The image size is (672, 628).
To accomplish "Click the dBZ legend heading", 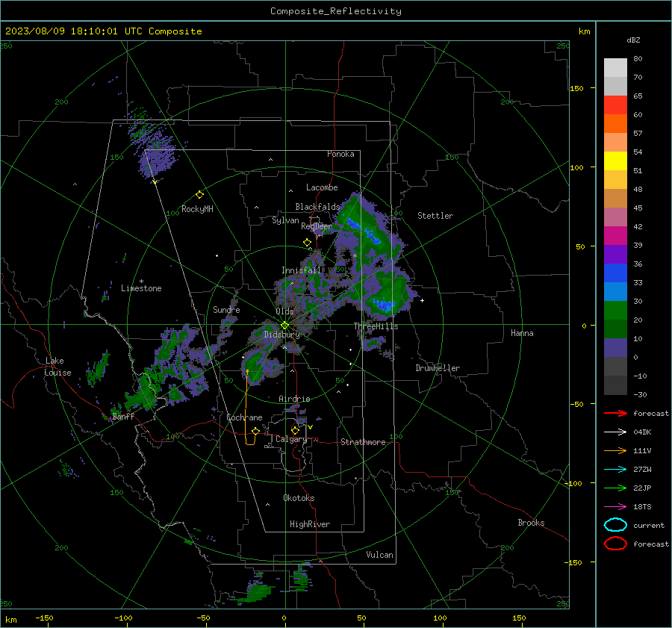I will click(x=633, y=40).
